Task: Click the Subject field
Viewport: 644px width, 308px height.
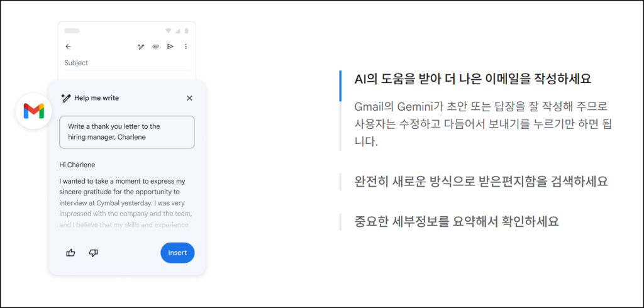Action: pos(126,63)
